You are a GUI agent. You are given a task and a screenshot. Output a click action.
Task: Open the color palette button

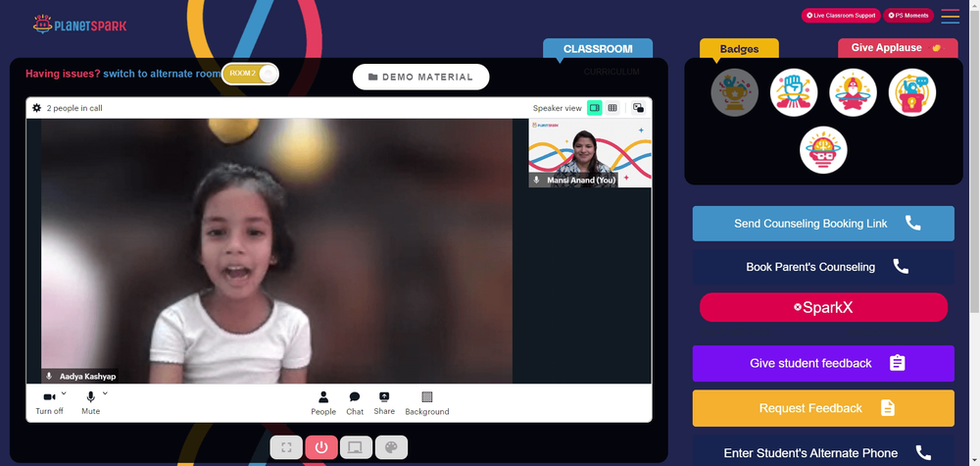click(x=391, y=447)
